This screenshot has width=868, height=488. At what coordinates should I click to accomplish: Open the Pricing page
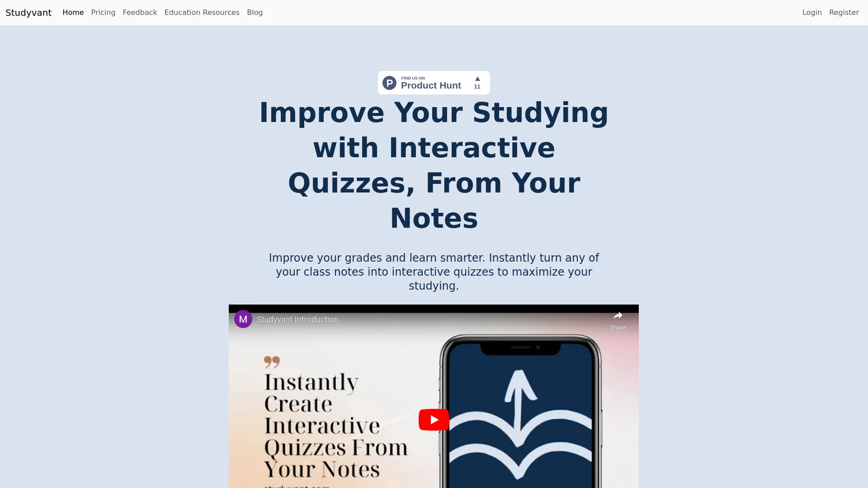pos(103,13)
